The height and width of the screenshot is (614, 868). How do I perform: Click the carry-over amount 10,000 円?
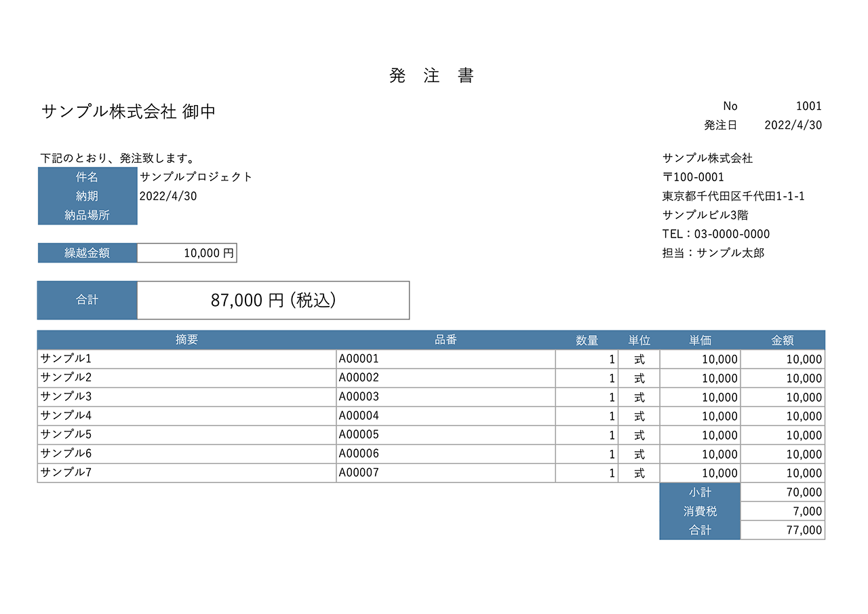[187, 253]
